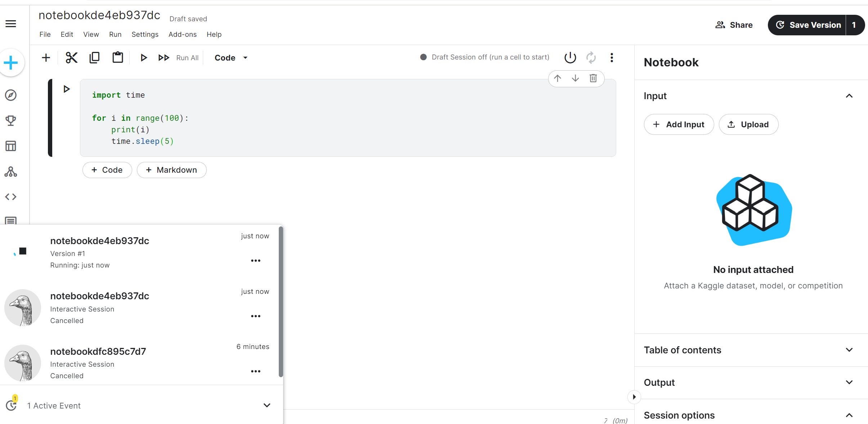Image resolution: width=868 pixels, height=424 pixels.
Task: Move cell down with arrow icon
Action: coord(575,78)
